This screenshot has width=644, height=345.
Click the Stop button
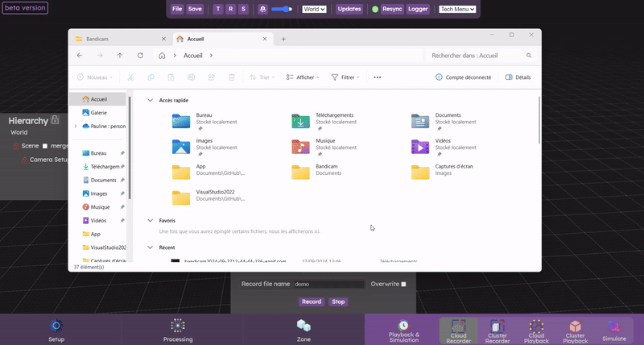[338, 301]
